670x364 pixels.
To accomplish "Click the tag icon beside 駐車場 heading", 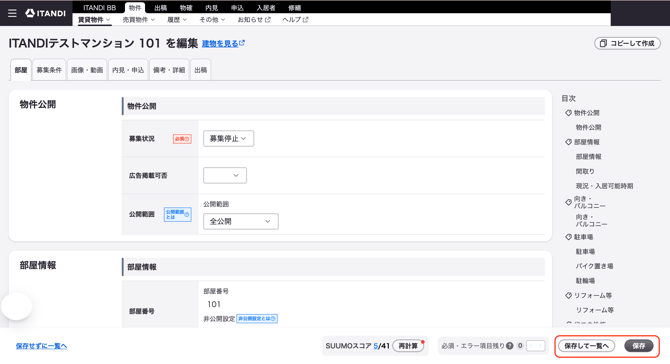I will [568, 237].
